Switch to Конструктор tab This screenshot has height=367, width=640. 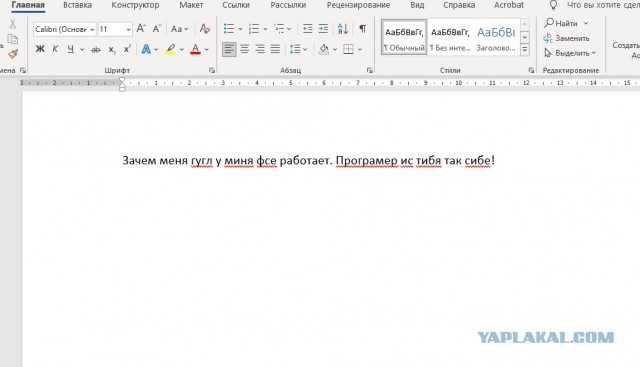pyautogui.click(x=135, y=5)
